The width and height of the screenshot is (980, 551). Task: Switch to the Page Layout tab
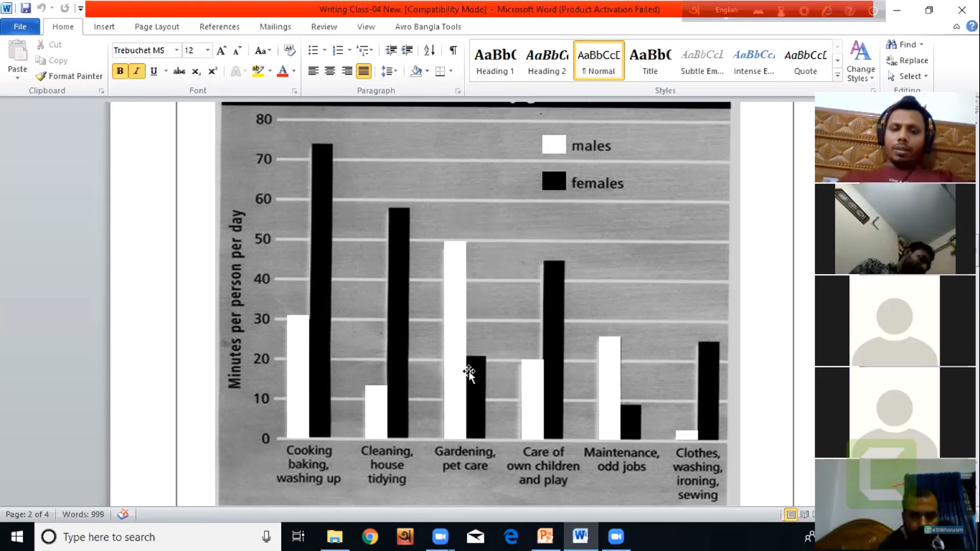point(157,27)
